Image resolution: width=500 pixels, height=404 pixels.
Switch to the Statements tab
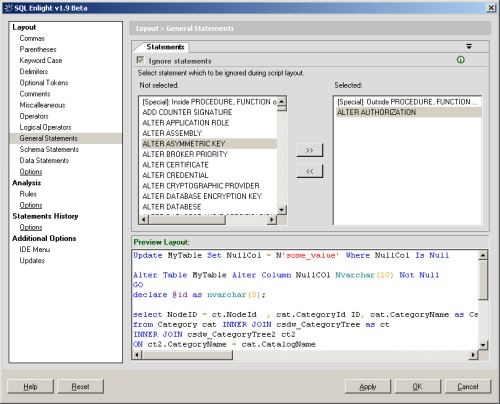pos(165,47)
